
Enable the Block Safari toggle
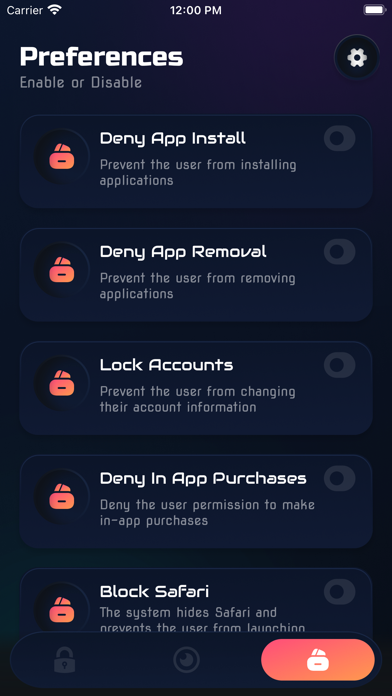pos(340,592)
